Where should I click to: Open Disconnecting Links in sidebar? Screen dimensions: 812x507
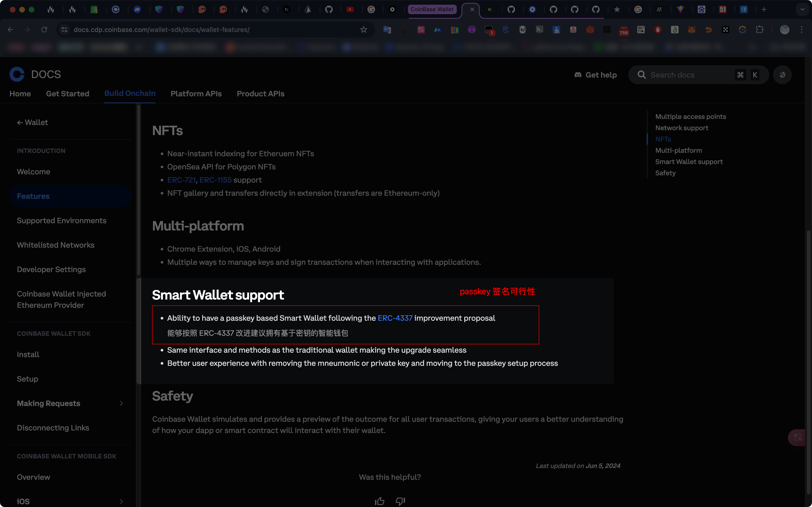[53, 428]
